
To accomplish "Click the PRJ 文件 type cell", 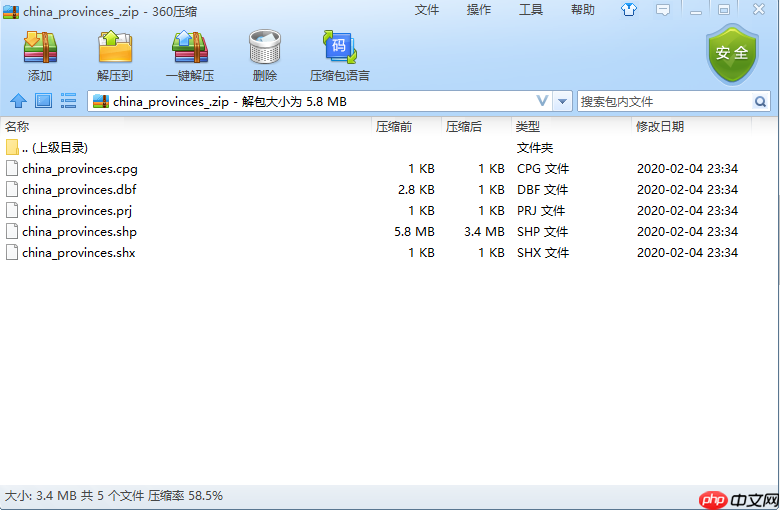I will click(x=541, y=210).
